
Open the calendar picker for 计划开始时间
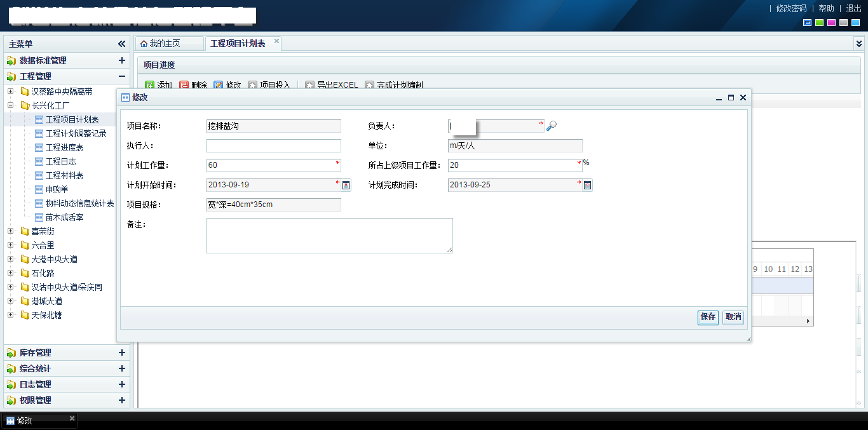pos(346,185)
